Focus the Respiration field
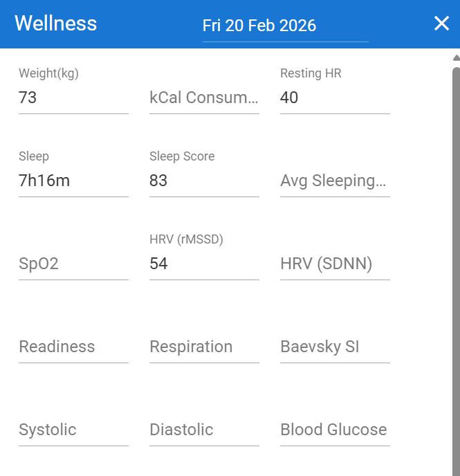Viewport: 460px width, 476px height. point(204,347)
